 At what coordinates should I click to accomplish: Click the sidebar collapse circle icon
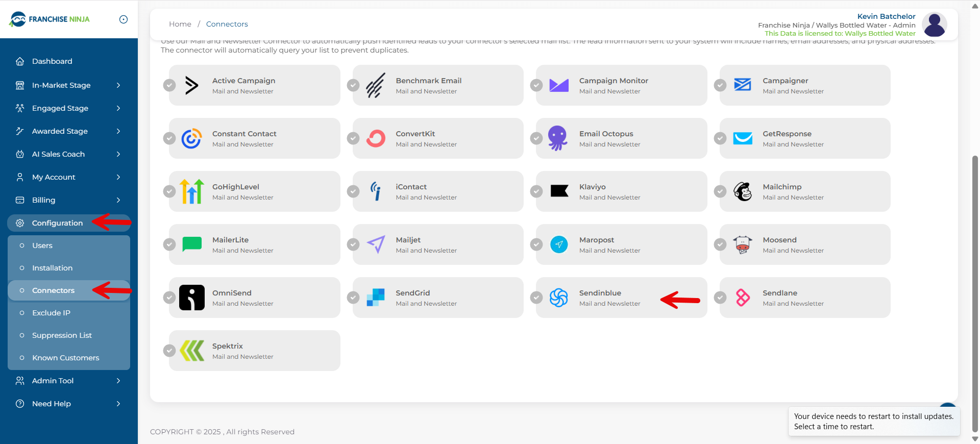(x=124, y=19)
